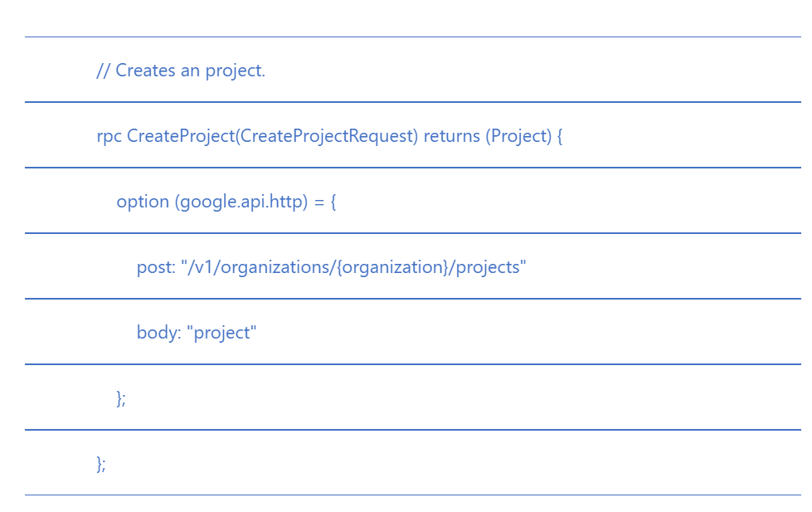This screenshot has height=512, width=812.
Task: Click the word "project." in the comment
Action: (x=236, y=71)
